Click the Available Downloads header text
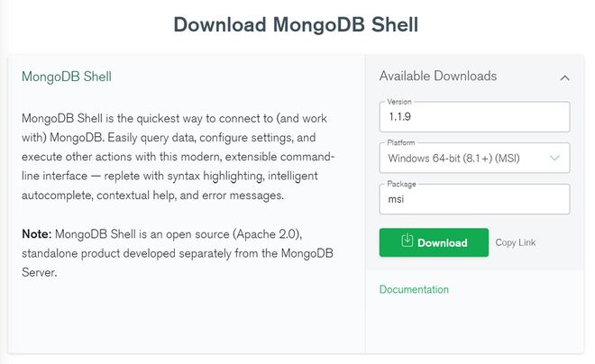 438,77
